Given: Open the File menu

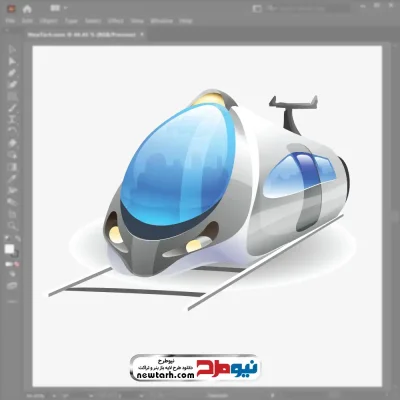Looking at the screenshot, I should [10, 21].
